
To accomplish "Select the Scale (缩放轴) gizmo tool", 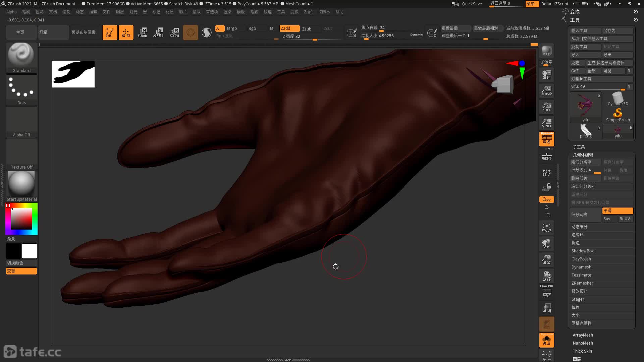I will [x=158, y=33].
